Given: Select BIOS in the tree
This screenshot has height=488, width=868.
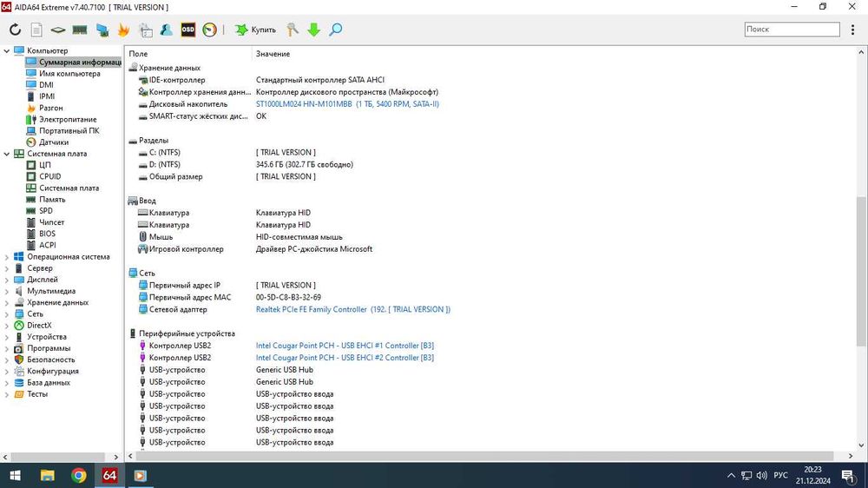Looking at the screenshot, I should pos(47,234).
